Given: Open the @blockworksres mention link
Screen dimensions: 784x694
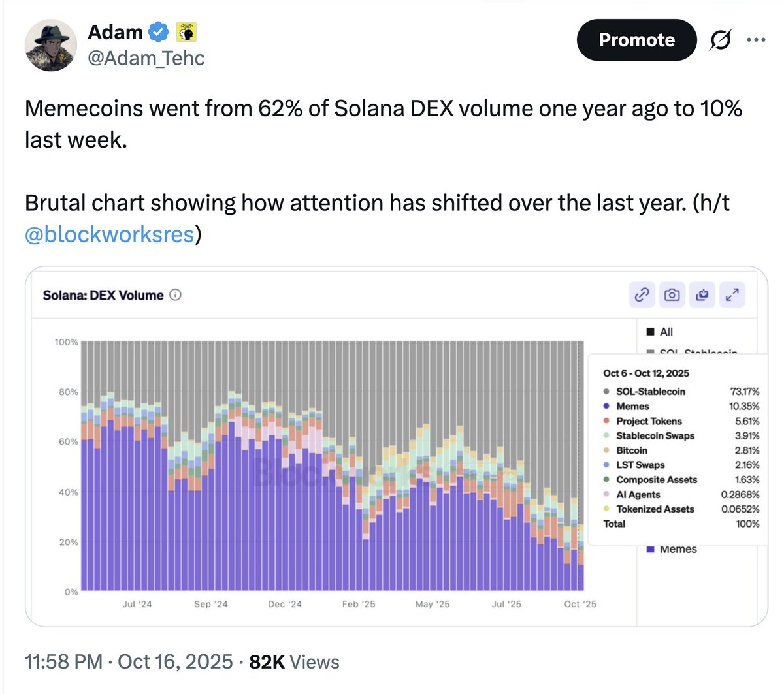Looking at the screenshot, I should pyautogui.click(x=109, y=234).
